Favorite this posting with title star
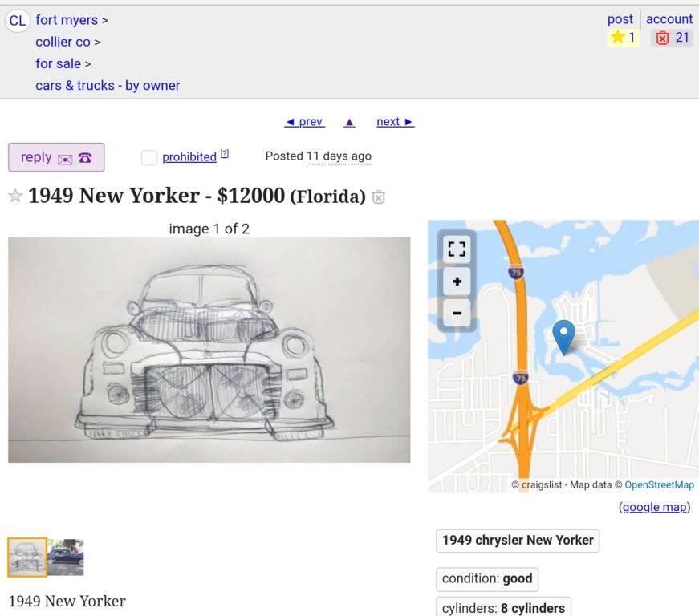The image size is (699, 616). pyautogui.click(x=15, y=196)
